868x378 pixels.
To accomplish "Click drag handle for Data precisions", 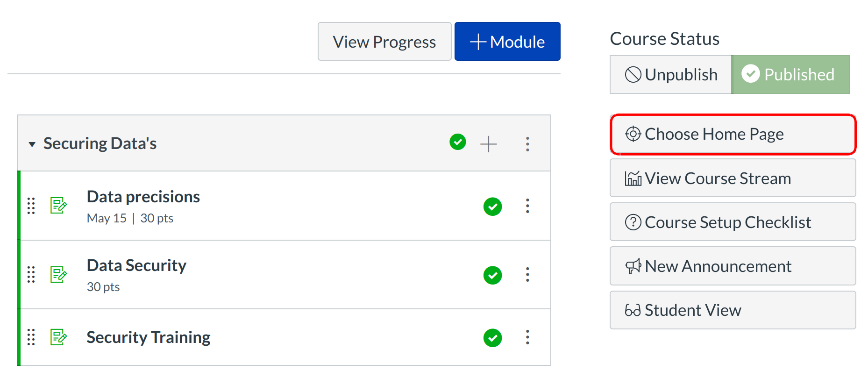I will pyautogui.click(x=31, y=206).
